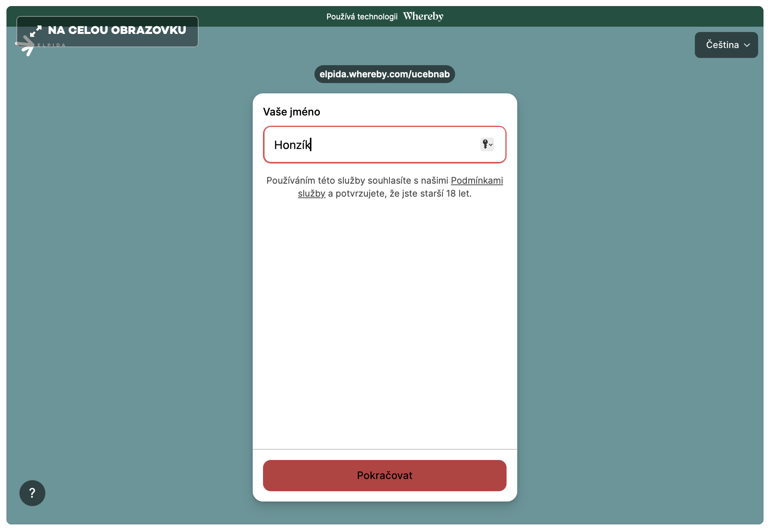Viewport: 773px width, 532px height.
Task: Focus the Vaše jméno input field
Action: [x=381, y=145]
